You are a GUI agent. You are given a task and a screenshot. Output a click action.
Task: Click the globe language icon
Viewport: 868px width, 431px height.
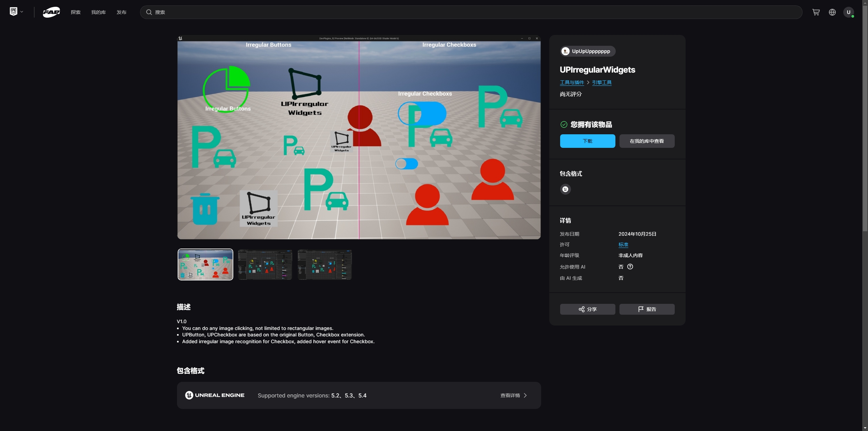point(832,12)
